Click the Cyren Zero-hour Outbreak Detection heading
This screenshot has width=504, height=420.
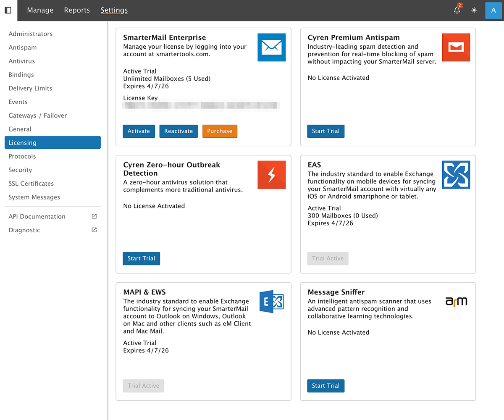tap(172, 169)
